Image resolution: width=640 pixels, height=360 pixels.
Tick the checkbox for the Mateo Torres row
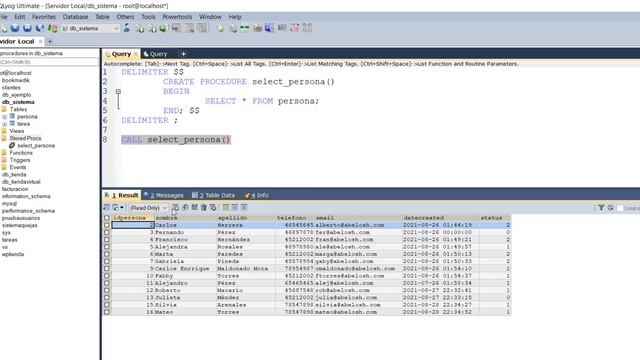point(107,312)
